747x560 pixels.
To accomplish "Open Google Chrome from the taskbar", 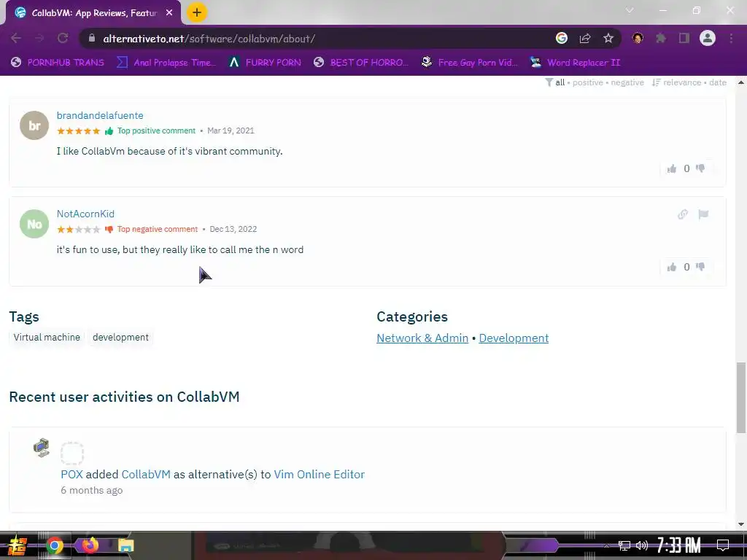I will point(55,545).
